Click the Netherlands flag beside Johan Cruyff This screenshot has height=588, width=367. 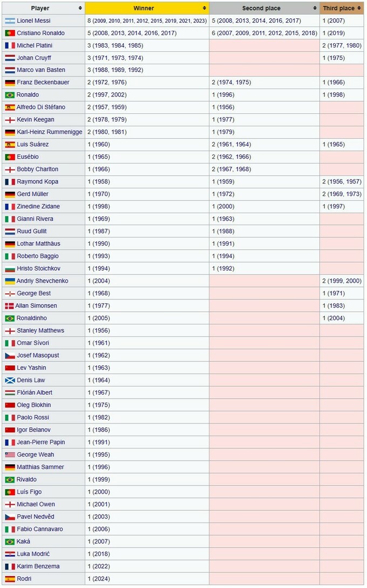point(10,58)
